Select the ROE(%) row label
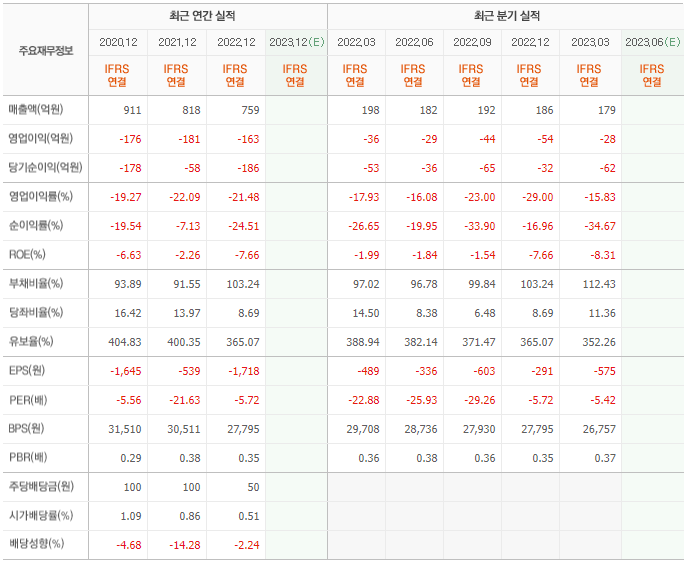 point(27,255)
